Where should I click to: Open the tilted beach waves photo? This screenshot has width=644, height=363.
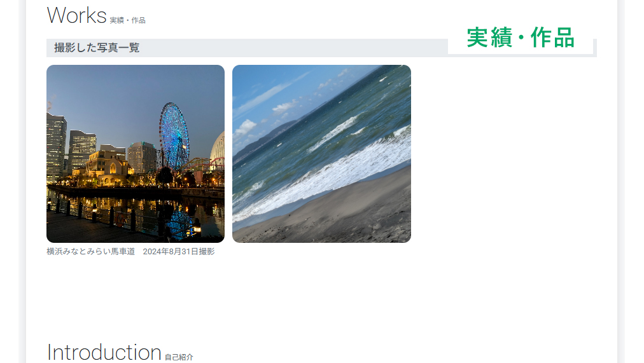[x=321, y=154]
